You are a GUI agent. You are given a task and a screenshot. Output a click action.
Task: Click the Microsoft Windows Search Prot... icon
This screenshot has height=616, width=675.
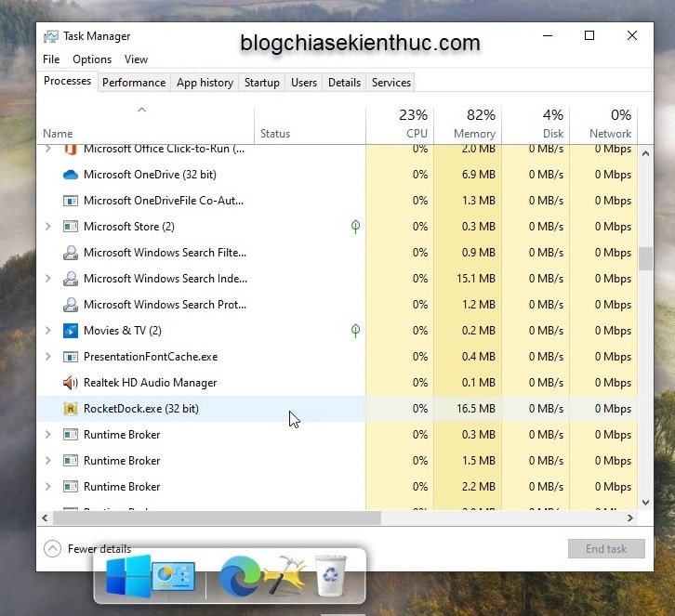click(x=71, y=305)
